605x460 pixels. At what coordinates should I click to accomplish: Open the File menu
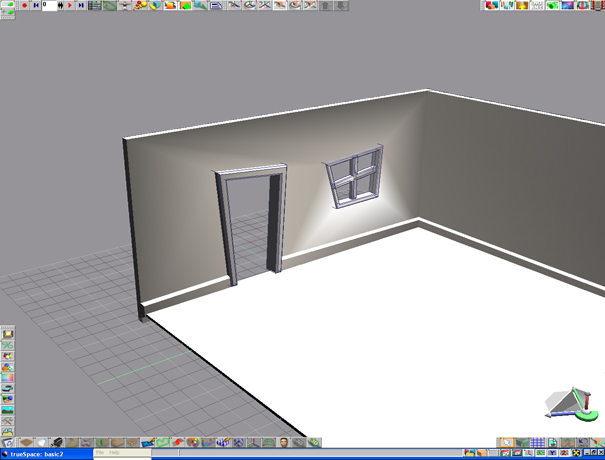click(x=100, y=453)
